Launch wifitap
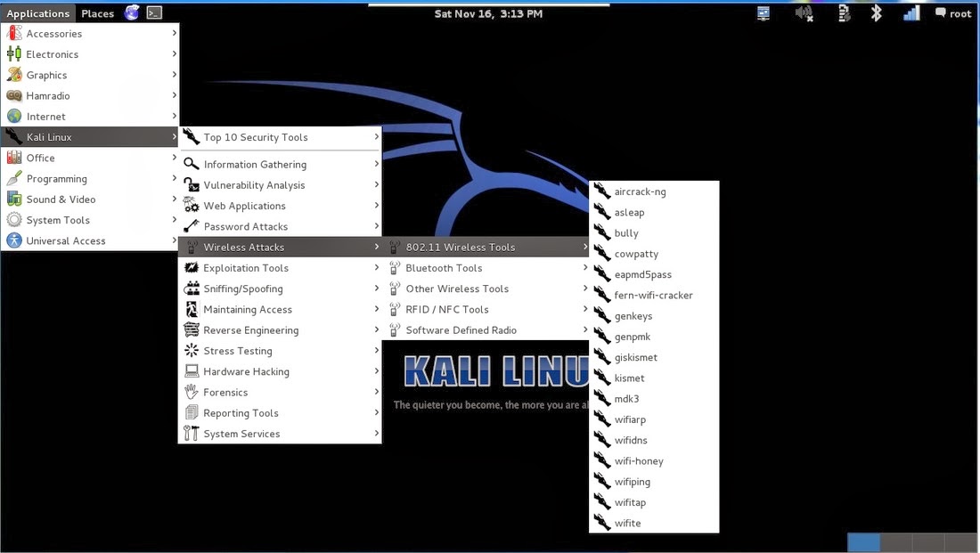The height and width of the screenshot is (553, 980). 654,502
